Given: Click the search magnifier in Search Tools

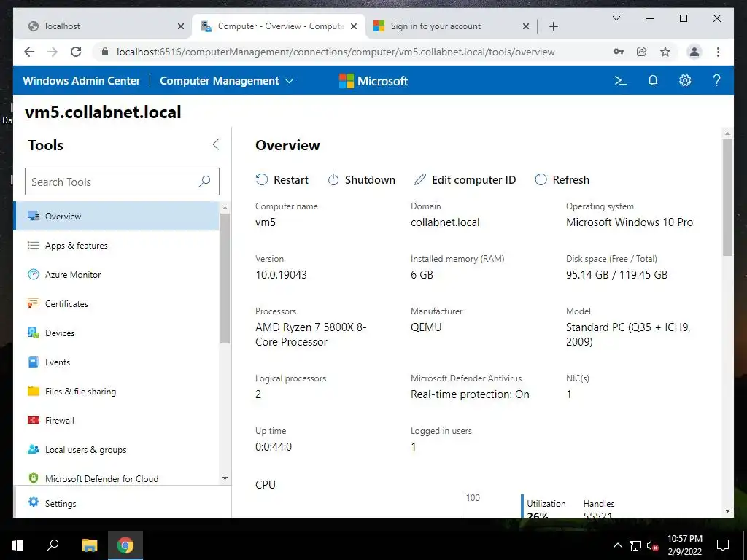Looking at the screenshot, I should 204,182.
